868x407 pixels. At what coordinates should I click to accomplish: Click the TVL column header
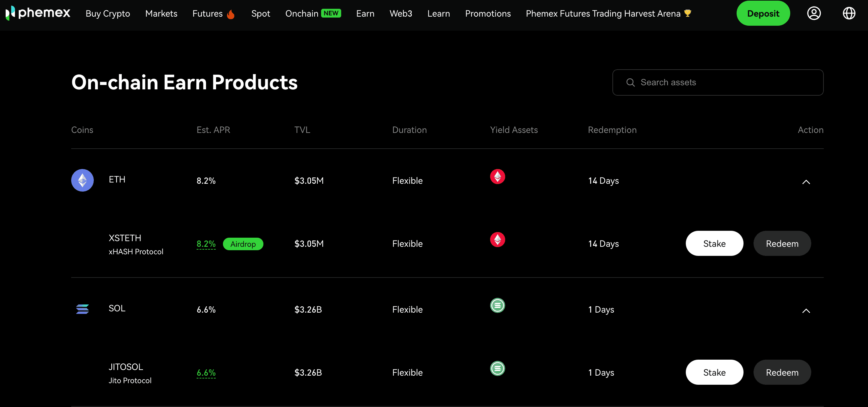[x=302, y=130]
